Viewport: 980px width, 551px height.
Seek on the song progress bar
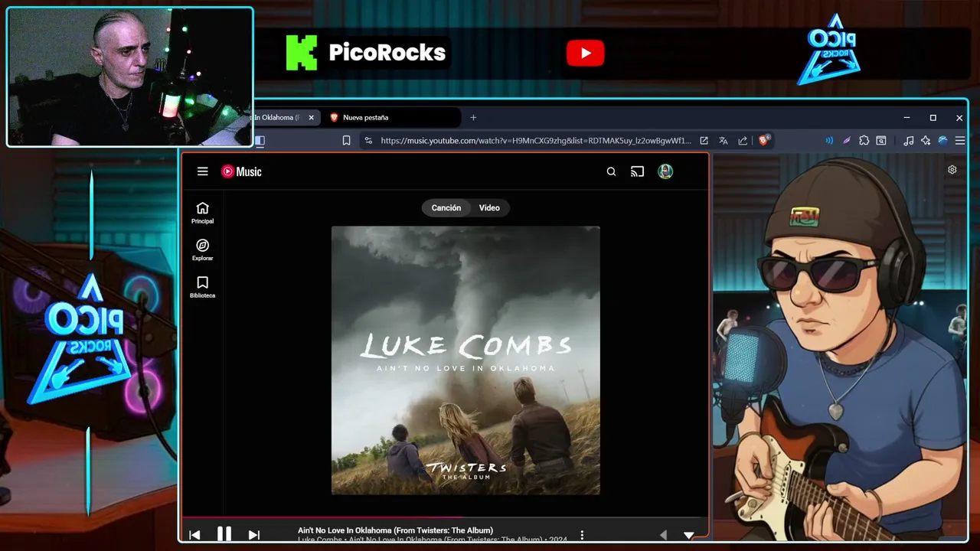(445, 517)
